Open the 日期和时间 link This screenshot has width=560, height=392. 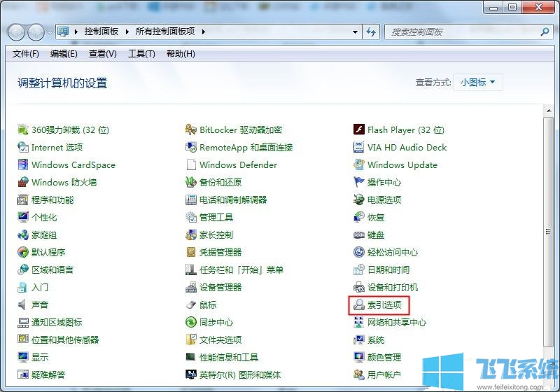pos(388,270)
